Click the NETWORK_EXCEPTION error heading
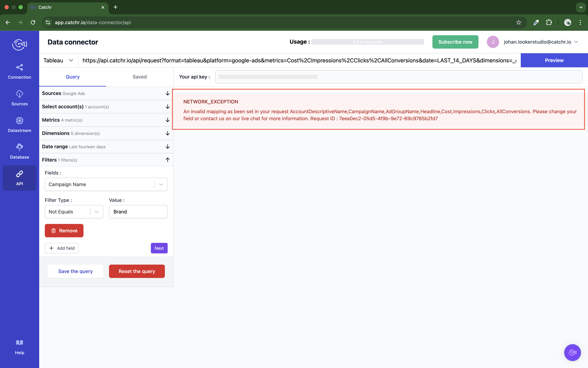Viewport: 588px width, 368px height. pyautogui.click(x=210, y=102)
